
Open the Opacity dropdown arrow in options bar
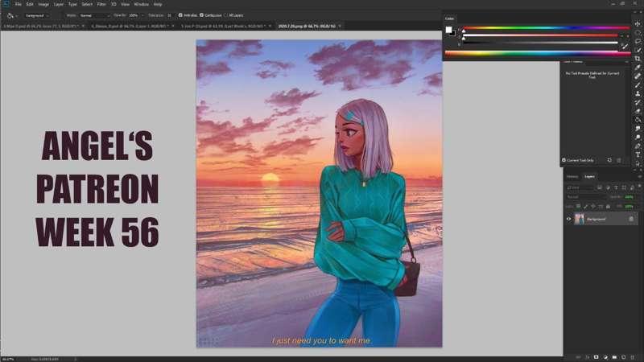tap(142, 15)
